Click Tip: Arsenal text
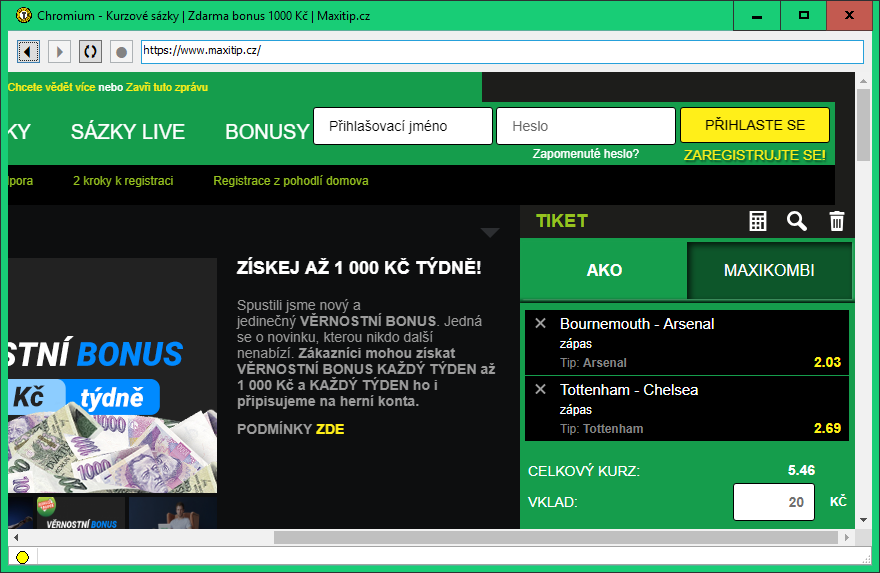 (593, 363)
